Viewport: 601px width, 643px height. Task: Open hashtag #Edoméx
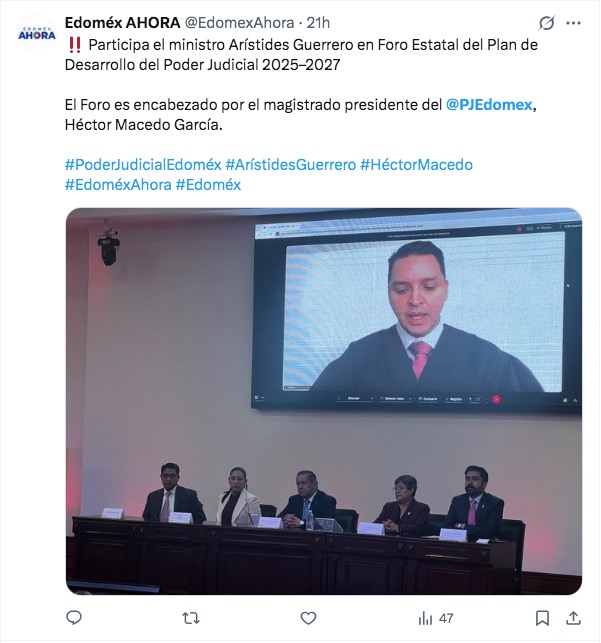tap(208, 185)
